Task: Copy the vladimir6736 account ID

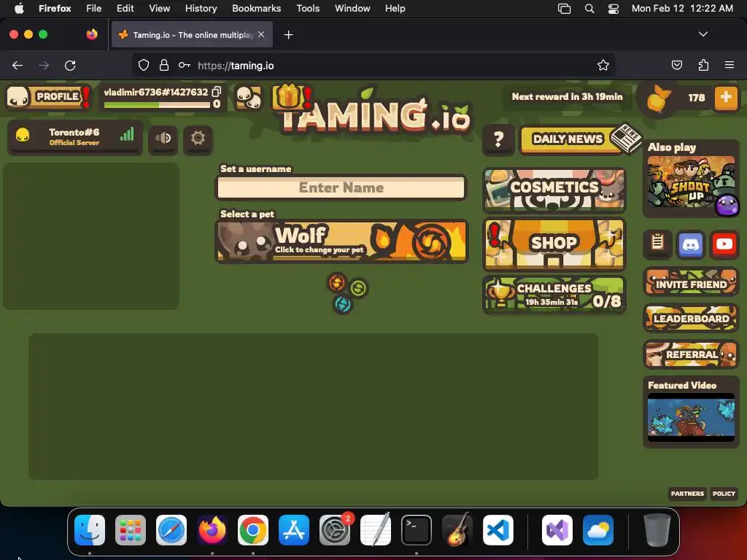Action: click(216, 91)
